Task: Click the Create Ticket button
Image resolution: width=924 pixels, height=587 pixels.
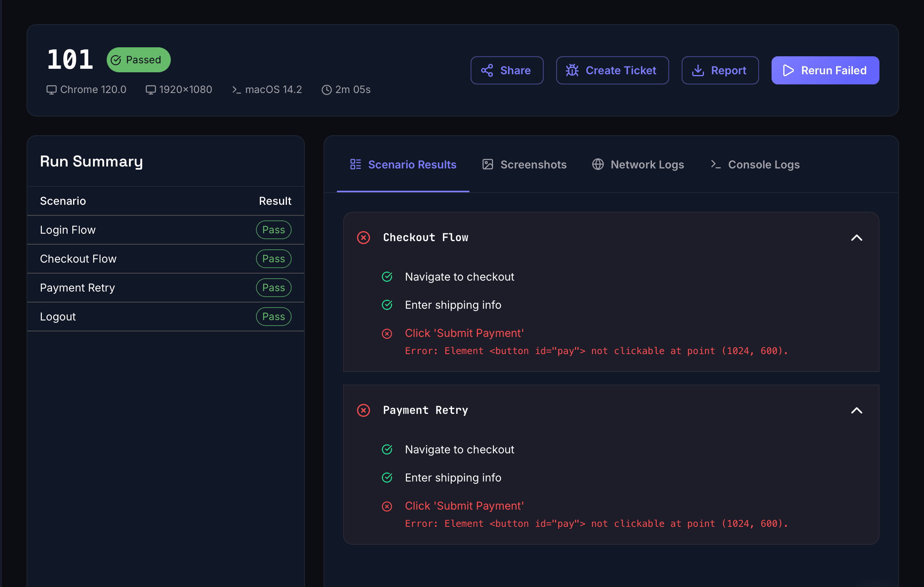Action: coord(612,70)
